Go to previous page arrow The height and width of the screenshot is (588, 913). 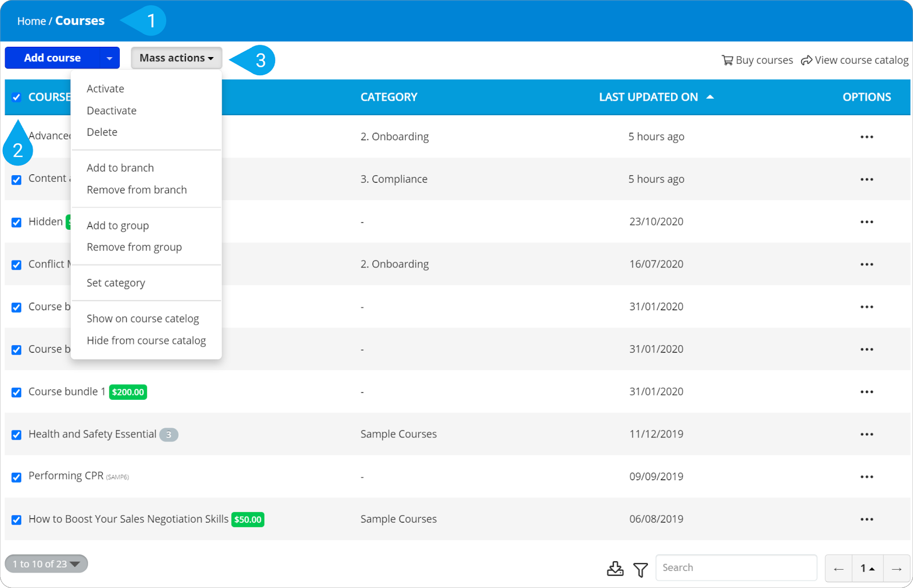pyautogui.click(x=839, y=569)
